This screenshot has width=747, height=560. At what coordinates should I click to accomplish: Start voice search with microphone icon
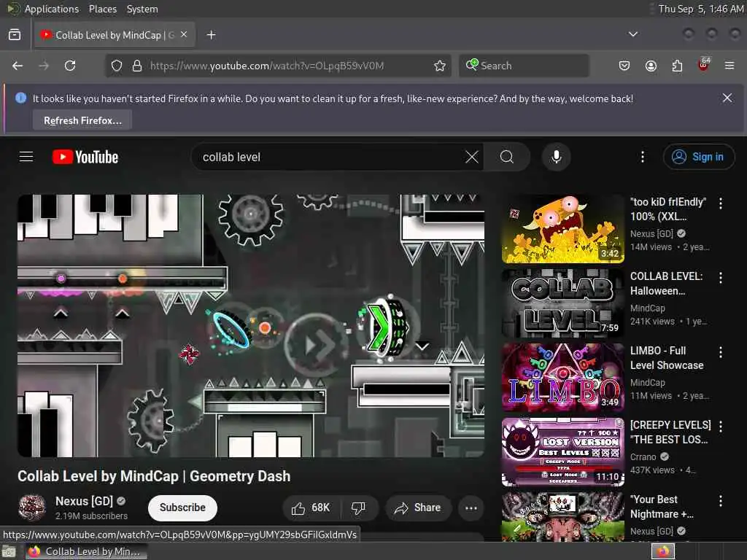point(556,157)
